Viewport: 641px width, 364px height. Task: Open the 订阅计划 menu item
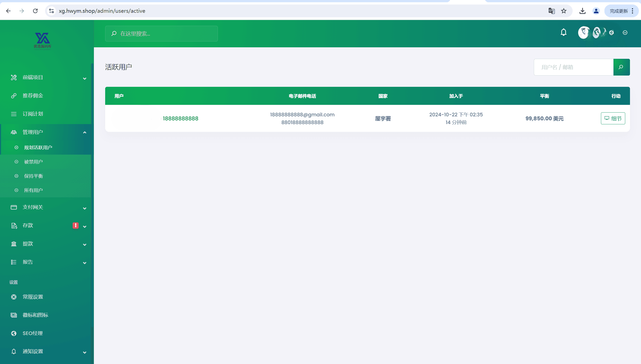click(33, 114)
